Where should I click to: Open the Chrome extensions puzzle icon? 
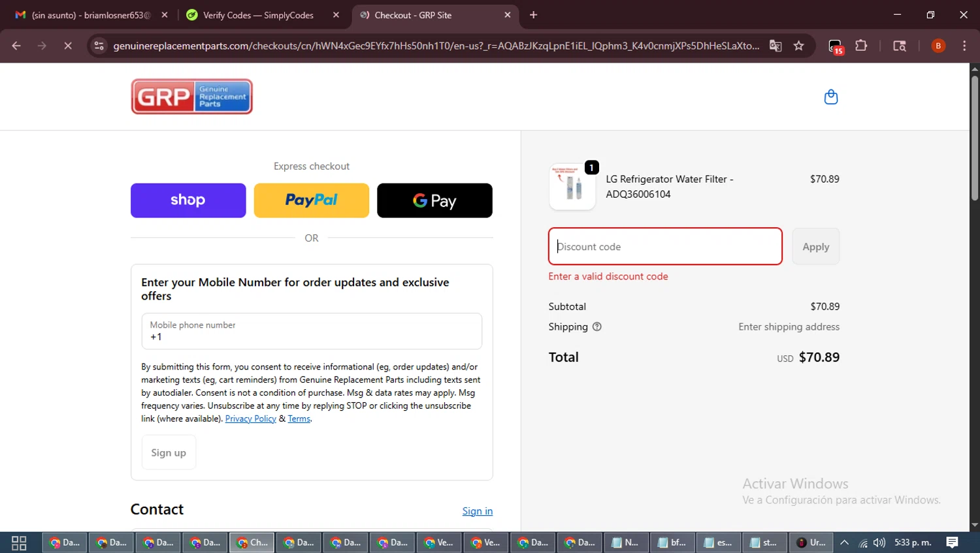(861, 46)
